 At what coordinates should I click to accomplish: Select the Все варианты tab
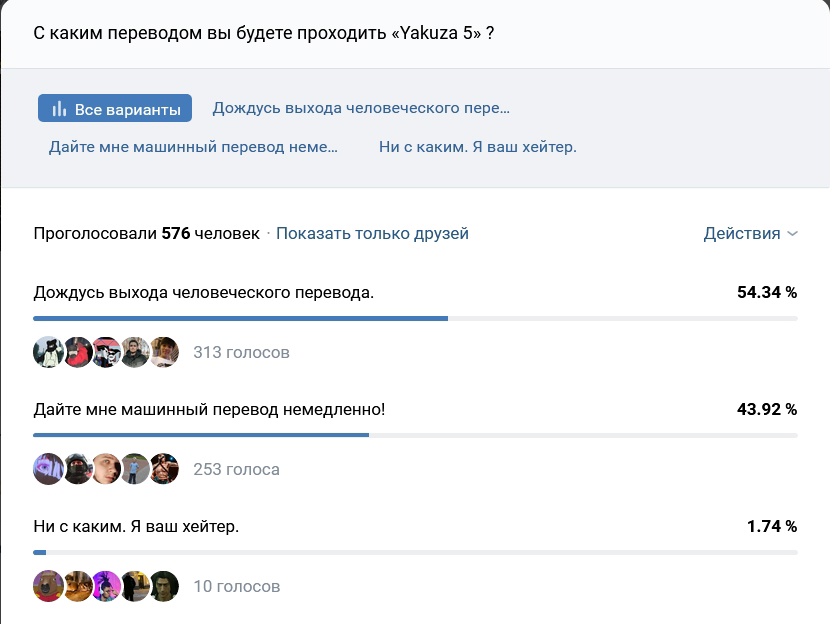115,108
